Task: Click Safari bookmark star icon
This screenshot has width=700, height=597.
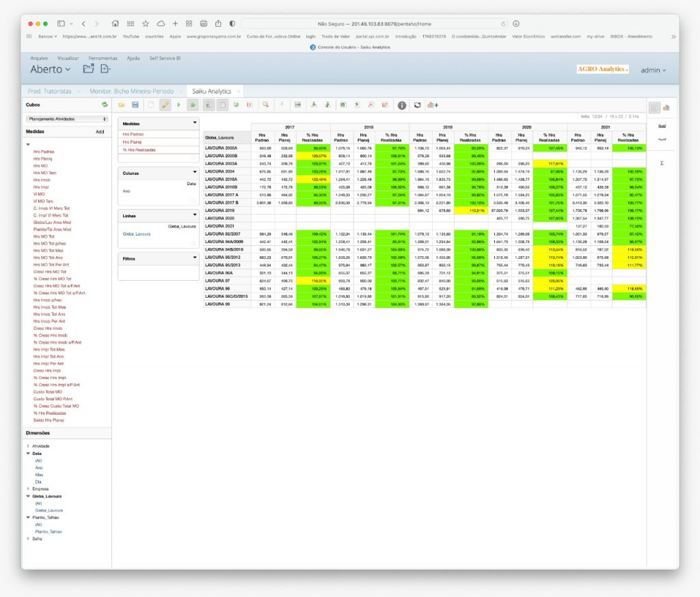Action: tap(146, 24)
